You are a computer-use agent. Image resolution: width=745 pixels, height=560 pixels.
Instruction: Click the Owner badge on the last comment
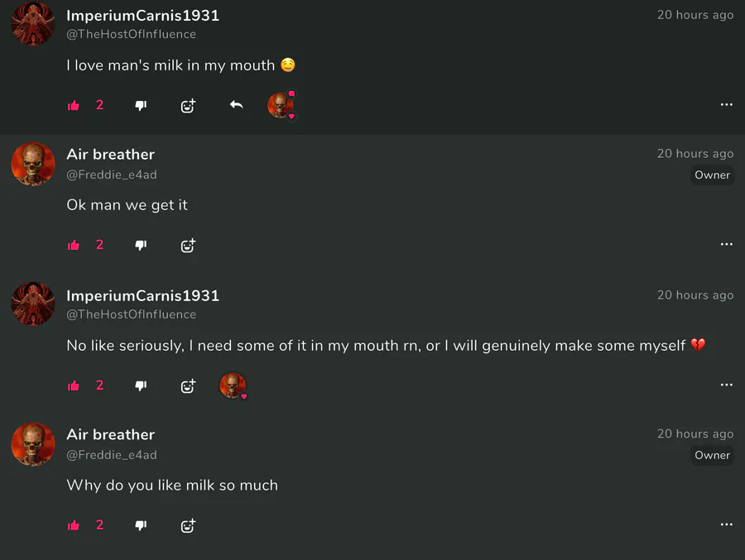tap(712, 455)
